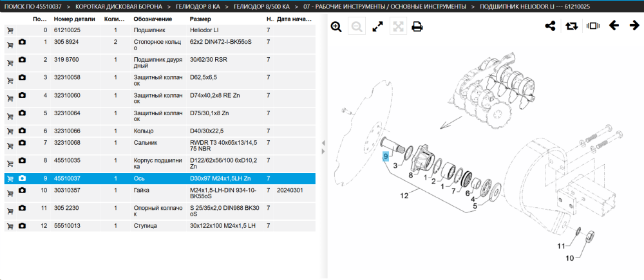Collapse the parts list with left splitter arrow
Viewport: 644px width, 280px height.
[323, 143]
